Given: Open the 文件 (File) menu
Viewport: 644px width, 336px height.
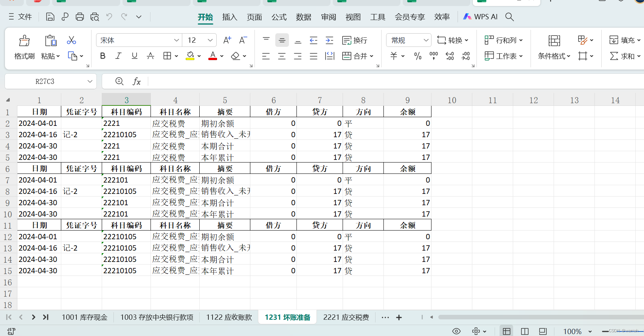Looking at the screenshot, I should 20,17.
